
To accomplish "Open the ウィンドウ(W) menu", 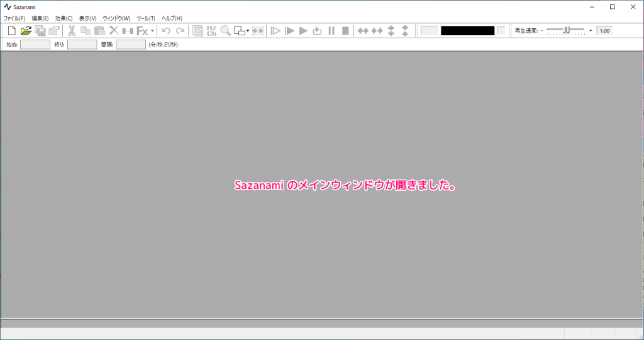I will tap(116, 18).
